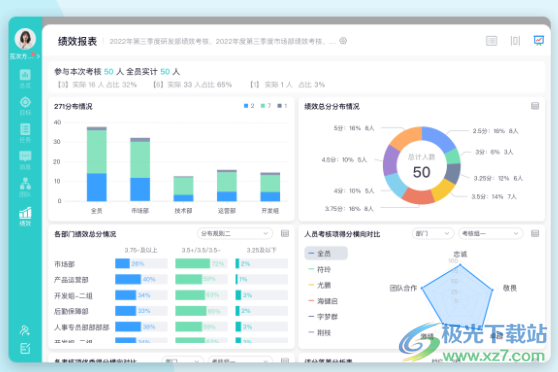Toggle the gray legend series 1 in 271 chart

[282, 106]
